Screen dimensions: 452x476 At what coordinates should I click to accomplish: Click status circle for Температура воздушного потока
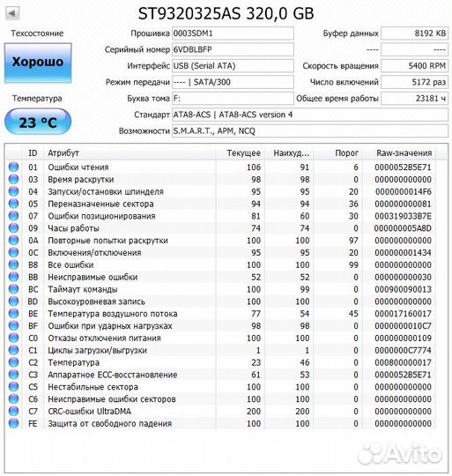[x=13, y=314]
